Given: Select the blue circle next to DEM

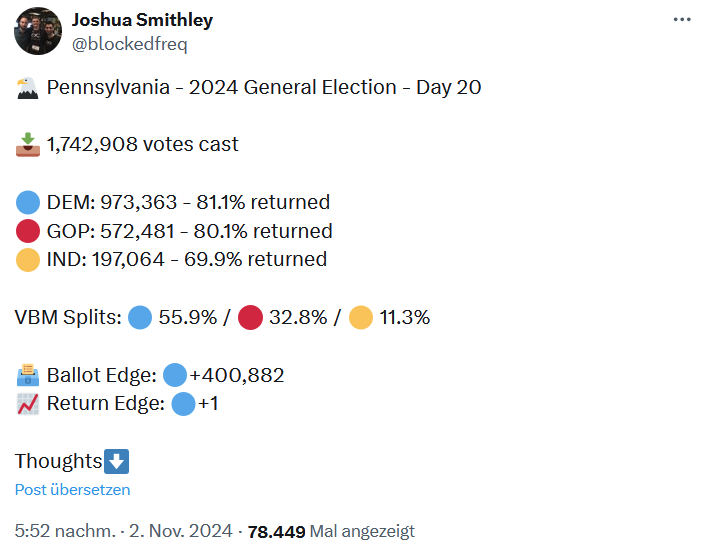Looking at the screenshot, I should pyautogui.click(x=28, y=202).
